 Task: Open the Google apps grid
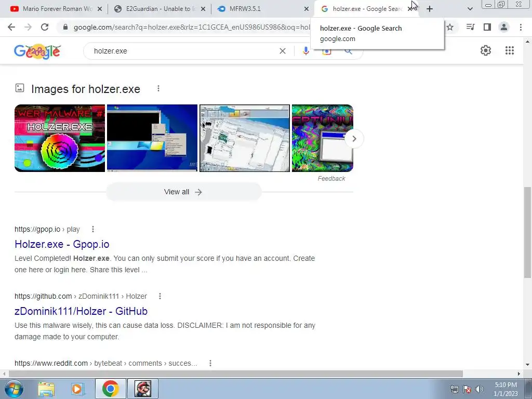pyautogui.click(x=510, y=50)
